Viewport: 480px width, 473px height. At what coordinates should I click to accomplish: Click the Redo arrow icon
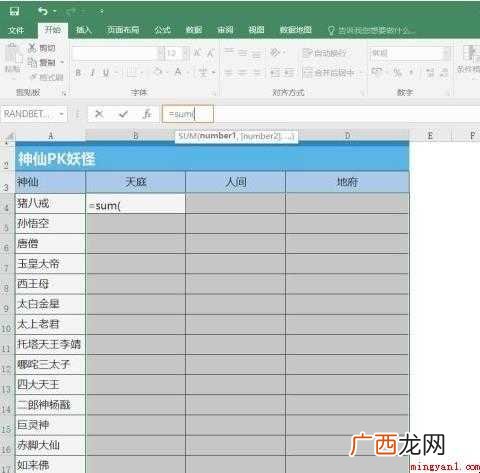pos(70,12)
